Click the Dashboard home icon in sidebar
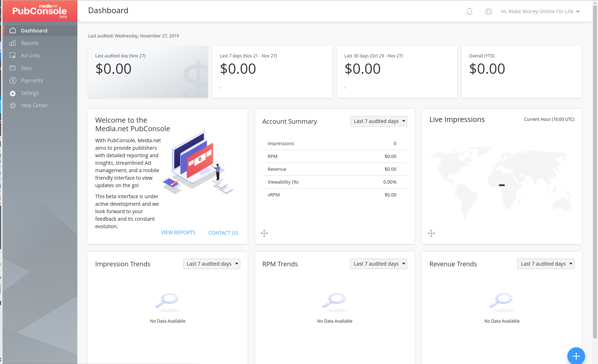The height and width of the screenshot is (364, 598). click(13, 30)
